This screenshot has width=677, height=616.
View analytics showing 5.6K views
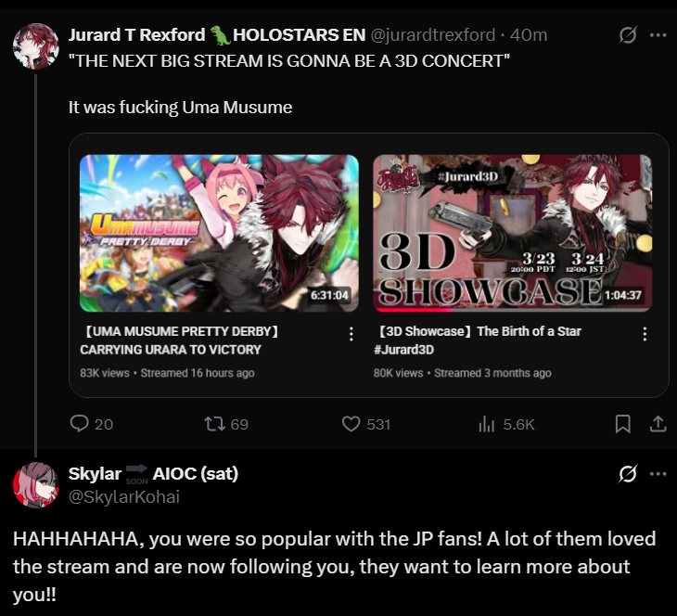click(486, 424)
